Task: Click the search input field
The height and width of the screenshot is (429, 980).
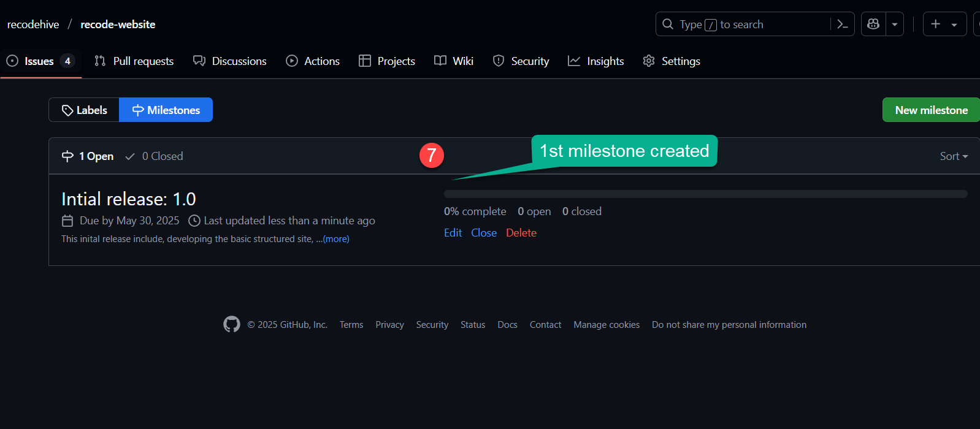Action: [754, 25]
